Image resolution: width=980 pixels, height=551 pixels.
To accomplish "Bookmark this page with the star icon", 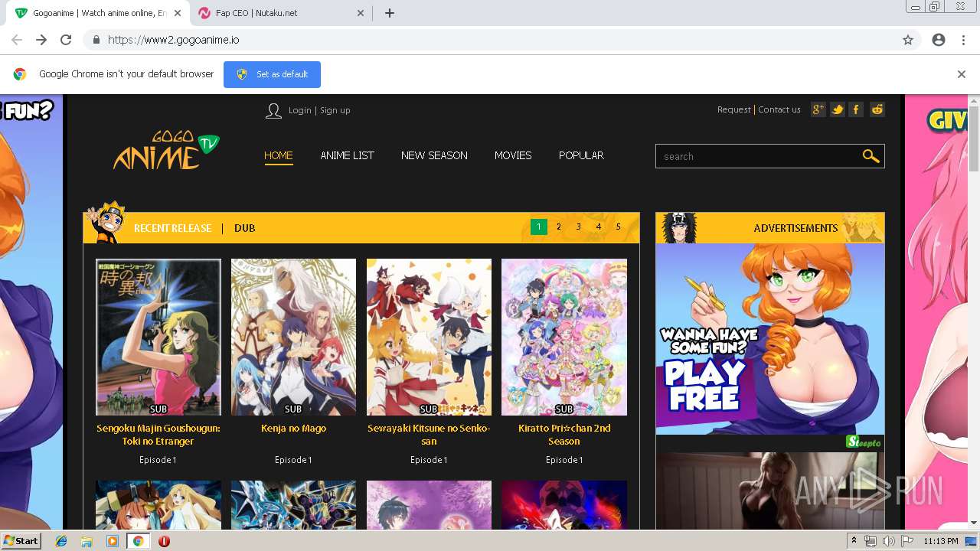I will 908,40.
